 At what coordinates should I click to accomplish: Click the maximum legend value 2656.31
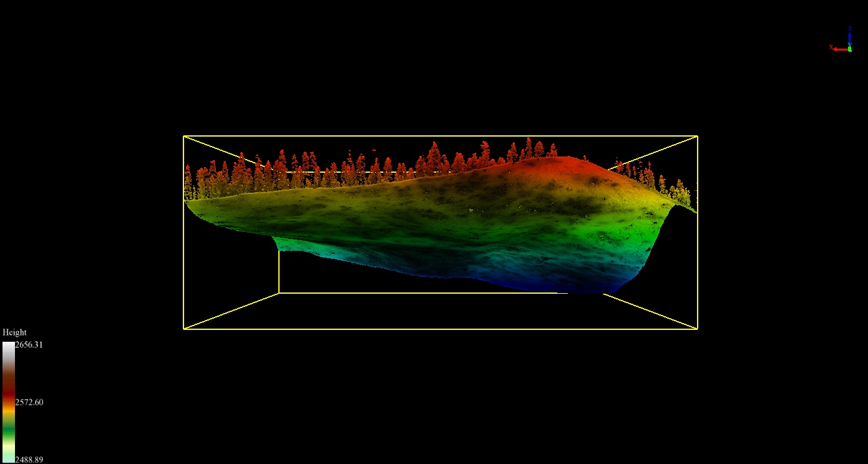[x=29, y=345]
